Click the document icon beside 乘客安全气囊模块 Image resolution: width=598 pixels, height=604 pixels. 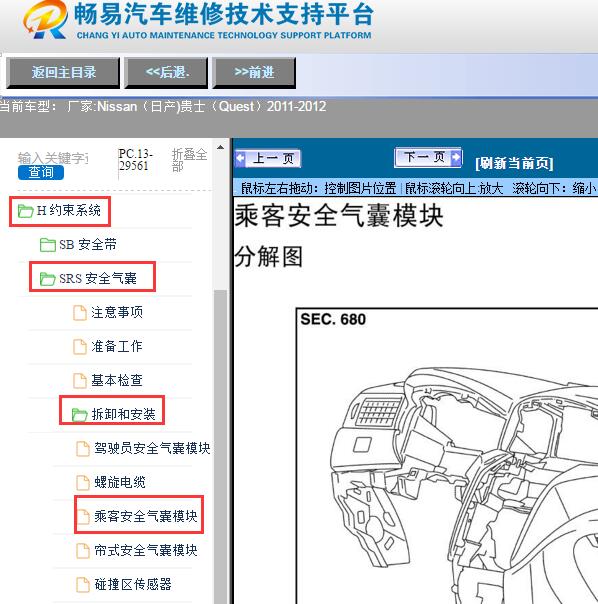[83, 516]
